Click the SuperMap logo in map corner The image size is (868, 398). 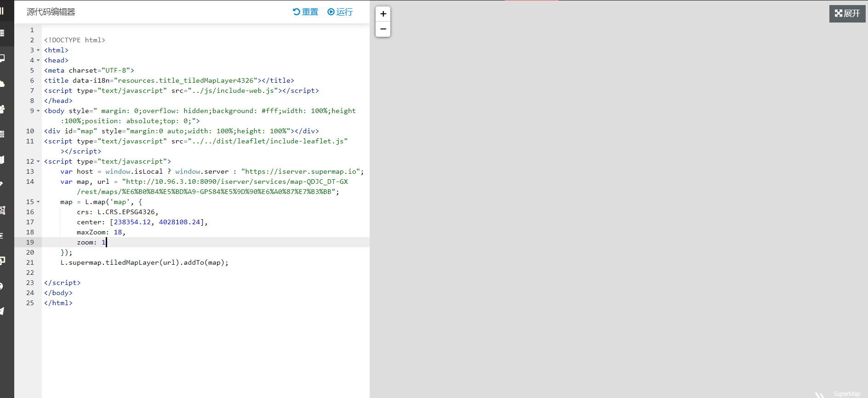[846, 394]
